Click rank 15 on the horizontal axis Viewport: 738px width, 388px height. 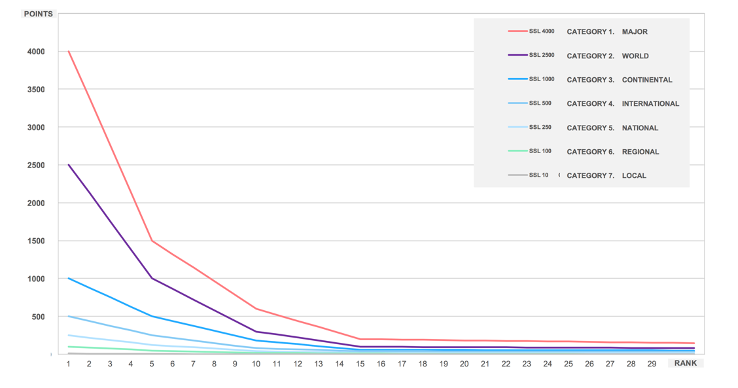click(x=360, y=364)
